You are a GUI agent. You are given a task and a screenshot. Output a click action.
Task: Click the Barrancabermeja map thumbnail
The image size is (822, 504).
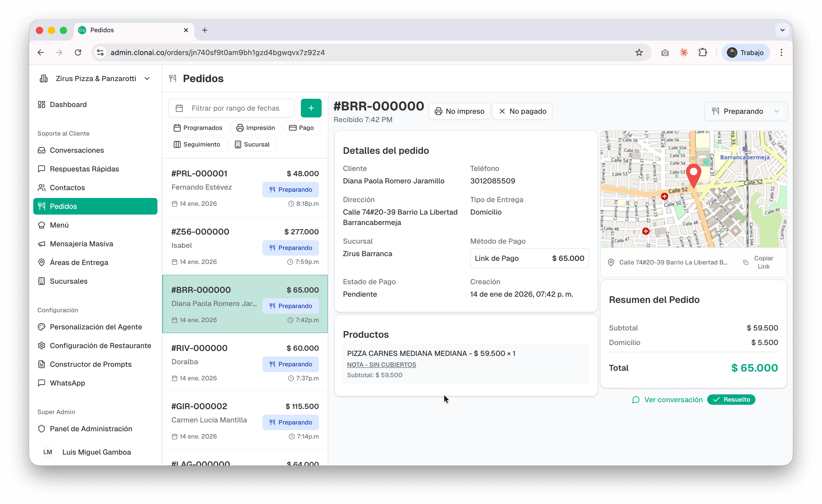click(x=694, y=189)
